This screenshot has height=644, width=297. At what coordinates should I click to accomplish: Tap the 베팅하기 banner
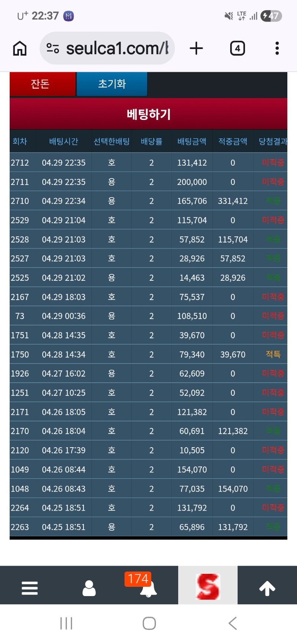tap(148, 114)
